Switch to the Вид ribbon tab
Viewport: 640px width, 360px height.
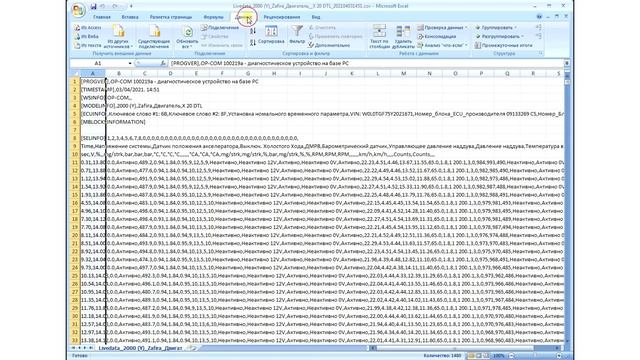point(316,17)
